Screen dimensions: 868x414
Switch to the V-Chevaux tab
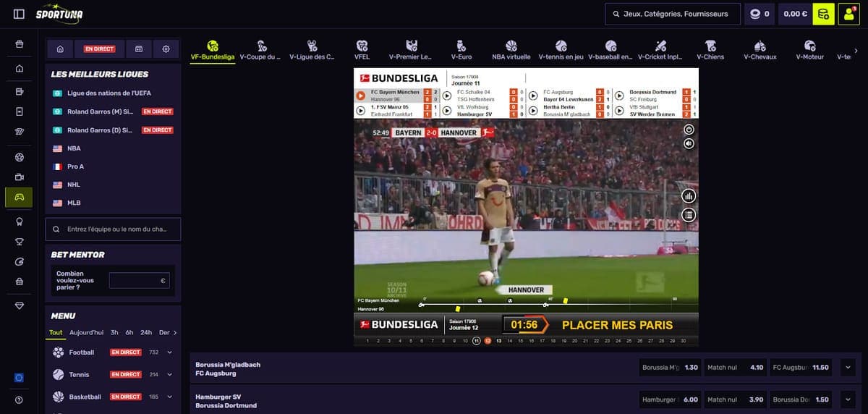pyautogui.click(x=759, y=50)
